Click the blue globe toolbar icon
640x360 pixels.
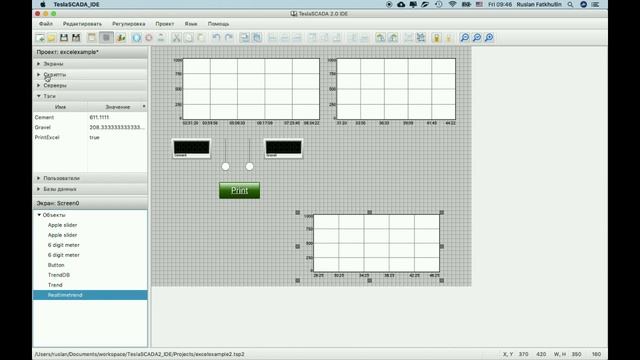[x=136, y=38]
